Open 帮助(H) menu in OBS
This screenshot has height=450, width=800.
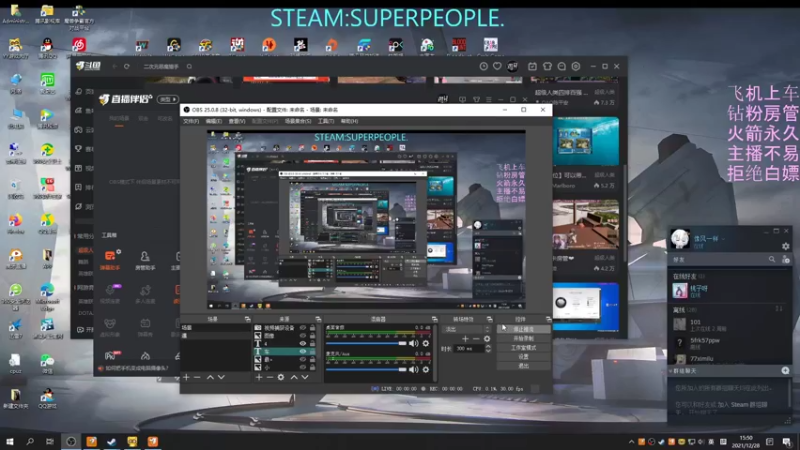349,121
